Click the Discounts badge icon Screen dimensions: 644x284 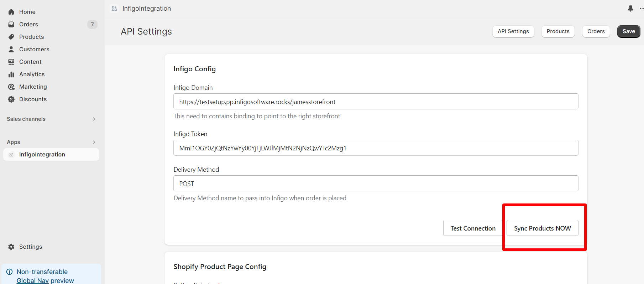(11, 99)
